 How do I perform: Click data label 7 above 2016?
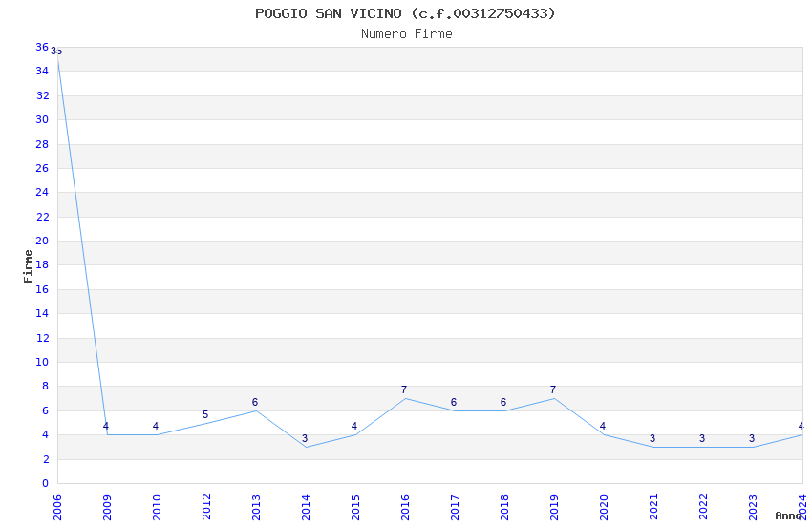click(404, 389)
